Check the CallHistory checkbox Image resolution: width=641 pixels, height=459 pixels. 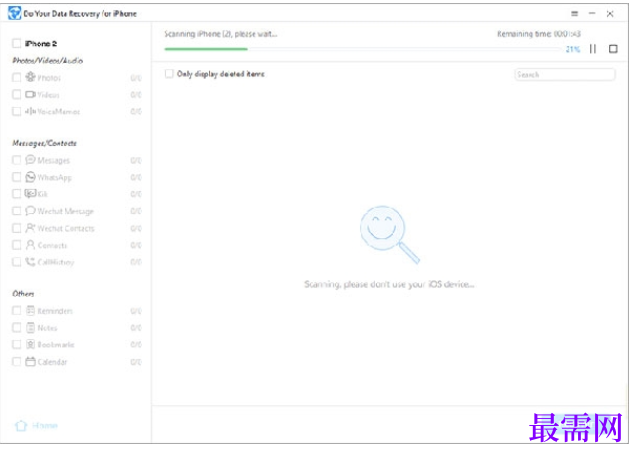click(x=16, y=262)
